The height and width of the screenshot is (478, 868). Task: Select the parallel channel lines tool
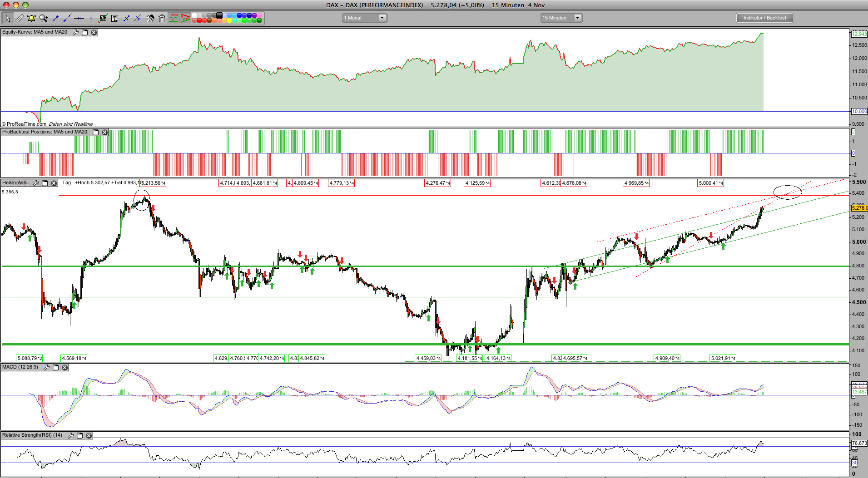point(138,18)
